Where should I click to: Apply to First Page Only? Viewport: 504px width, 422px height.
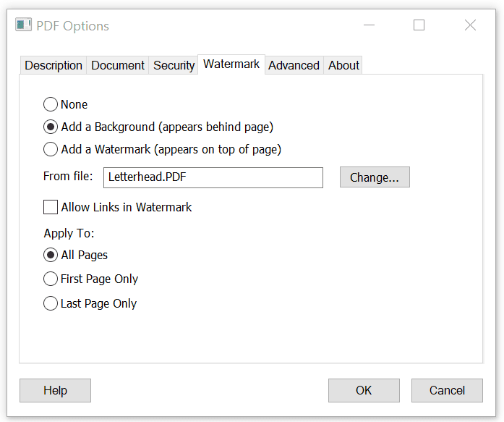click(x=51, y=279)
